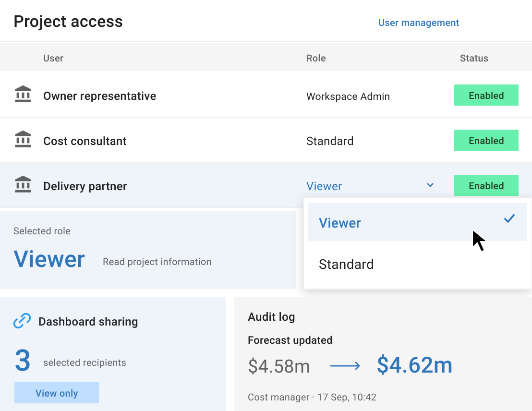
Task: Select the Cost consultant user name
Action: [x=85, y=141]
